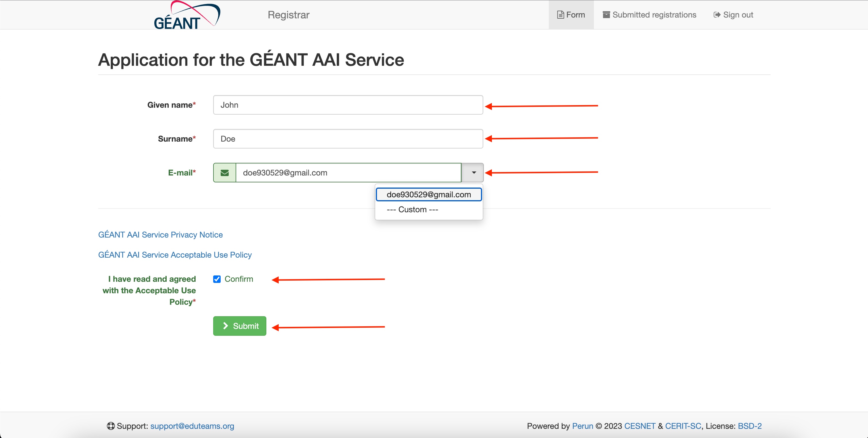Click support@eduteams.org email link

tap(192, 426)
